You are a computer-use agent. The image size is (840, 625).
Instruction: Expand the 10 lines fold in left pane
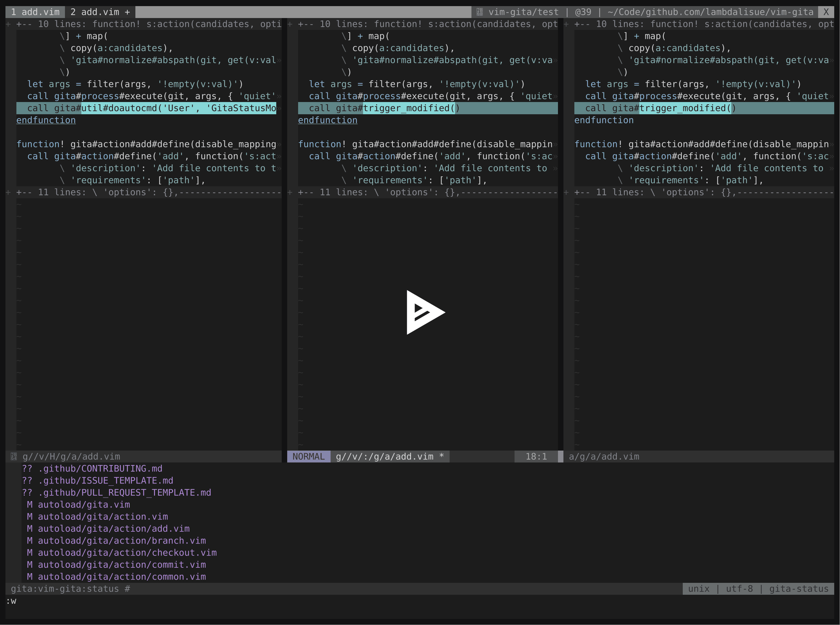144,24
